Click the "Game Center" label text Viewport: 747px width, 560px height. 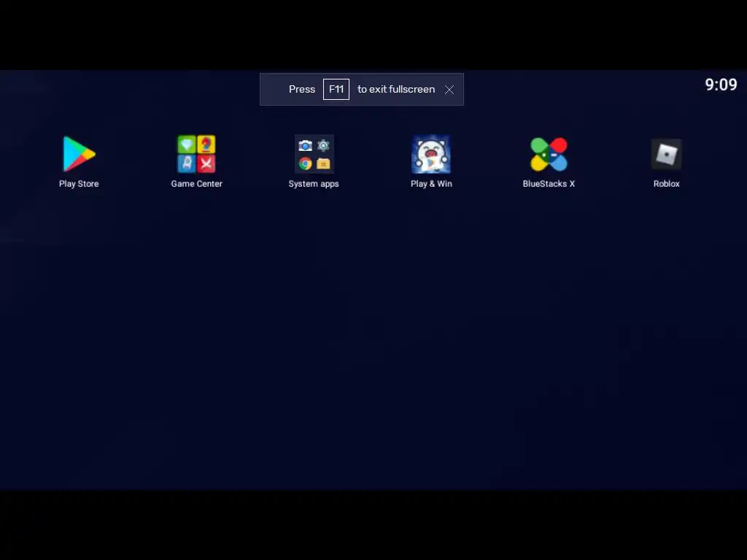(197, 184)
